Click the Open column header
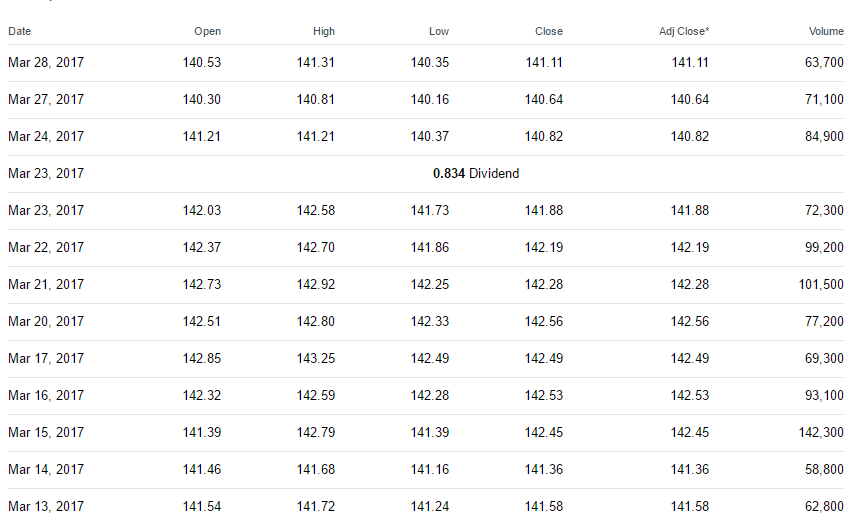Viewport: 859px width, 523px height. tap(207, 31)
